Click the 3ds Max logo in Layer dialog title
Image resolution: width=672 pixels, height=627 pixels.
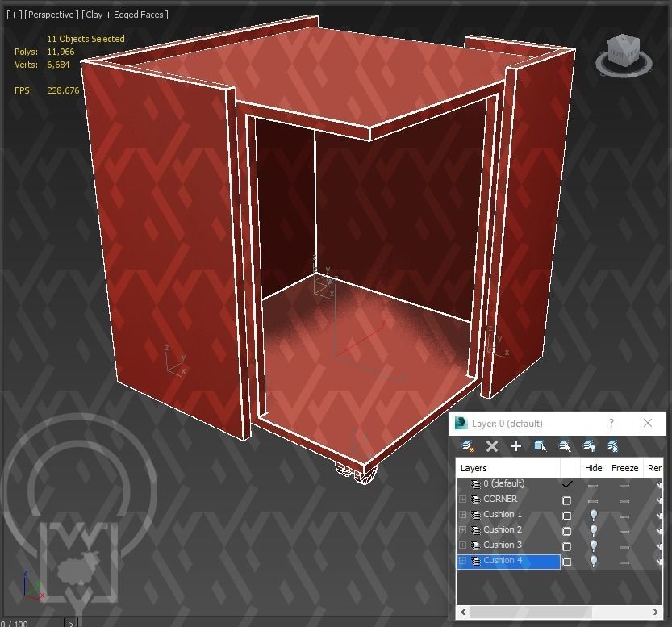pyautogui.click(x=461, y=423)
